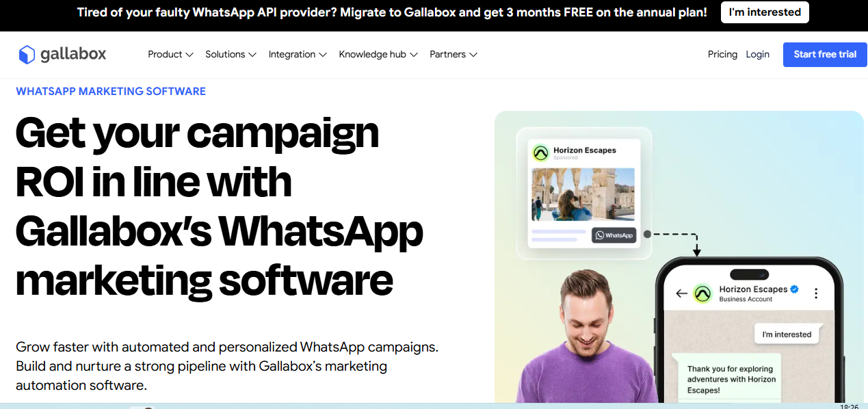
Task: Click the Start free trial button
Action: coord(825,54)
